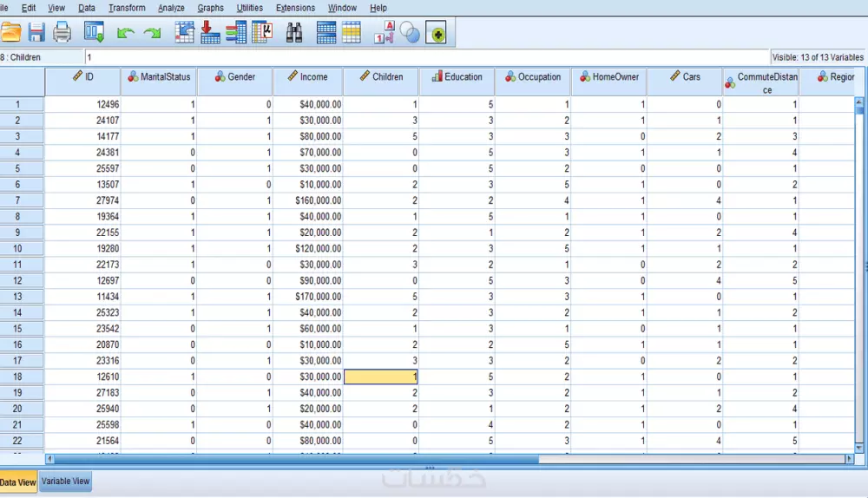
Task: Print the data with the printer icon
Action: click(x=62, y=33)
